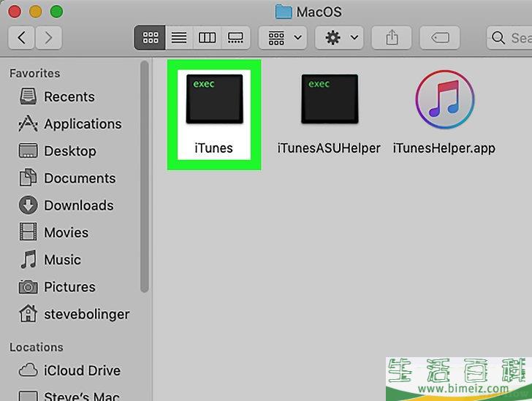Click the MacOS folder icon in title bar

coord(284,12)
